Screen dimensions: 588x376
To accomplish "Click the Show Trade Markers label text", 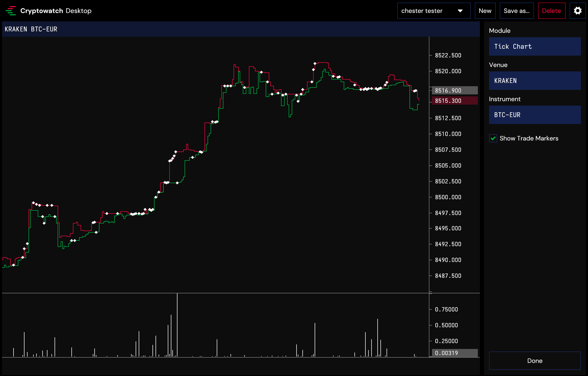I will (529, 138).
